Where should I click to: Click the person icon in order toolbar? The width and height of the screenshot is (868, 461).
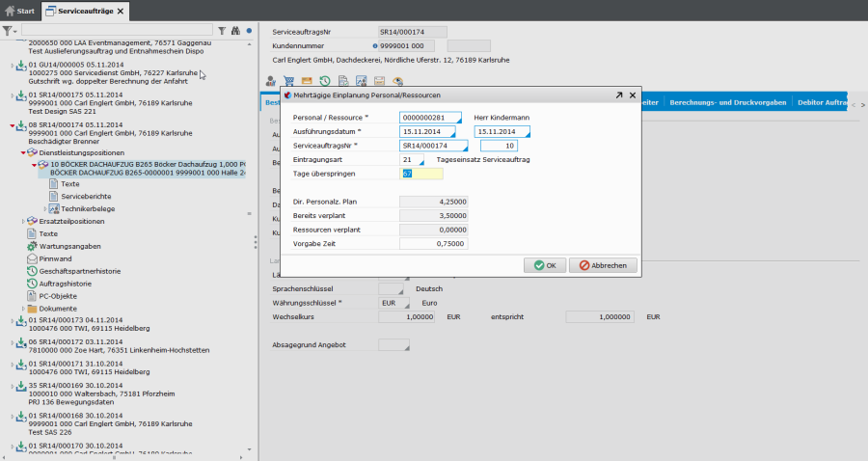[x=271, y=81]
